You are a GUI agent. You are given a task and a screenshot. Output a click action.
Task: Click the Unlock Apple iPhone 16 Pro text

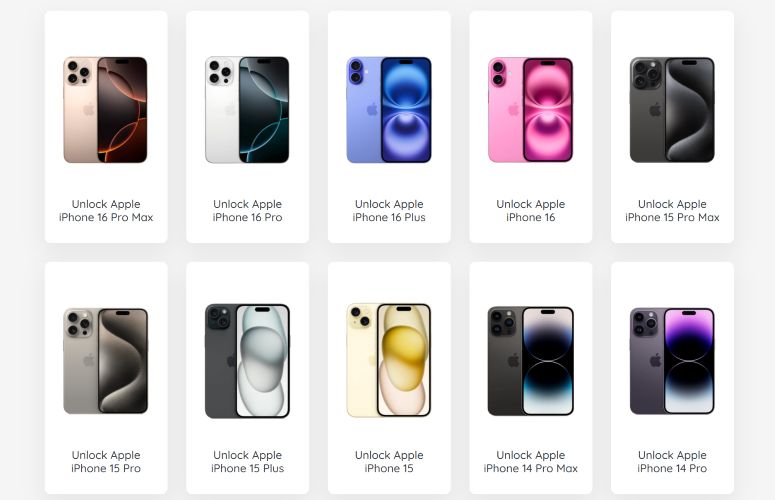point(247,211)
